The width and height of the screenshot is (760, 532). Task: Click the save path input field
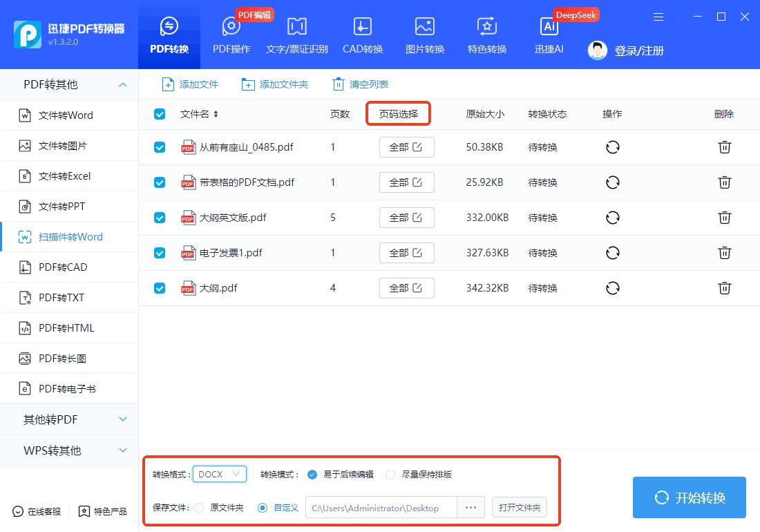coord(381,508)
